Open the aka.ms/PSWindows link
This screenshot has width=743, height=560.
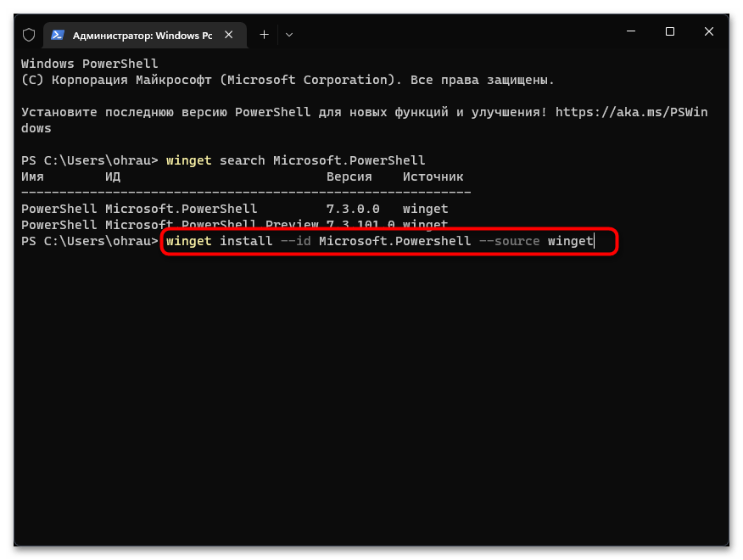[x=634, y=112]
